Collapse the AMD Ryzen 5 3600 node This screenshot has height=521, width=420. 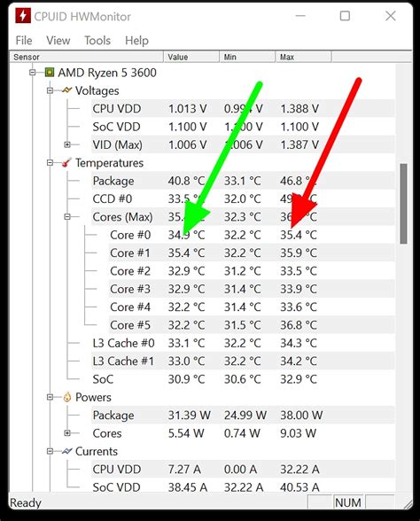[x=32, y=72]
